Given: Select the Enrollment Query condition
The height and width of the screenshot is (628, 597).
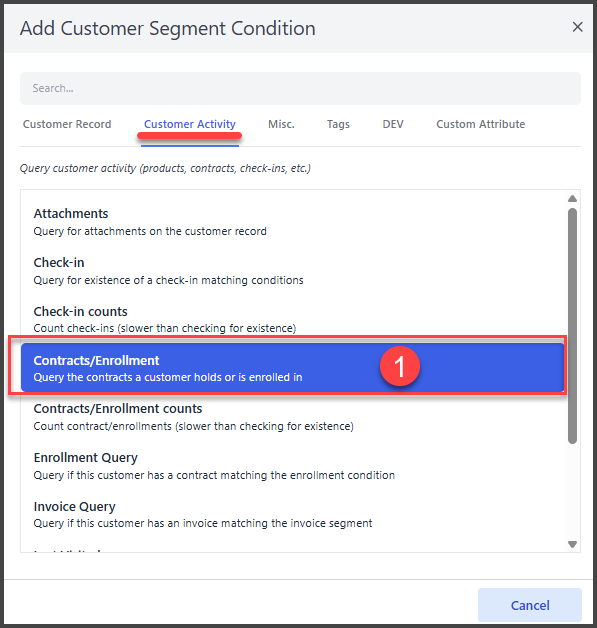Looking at the screenshot, I should click(293, 466).
